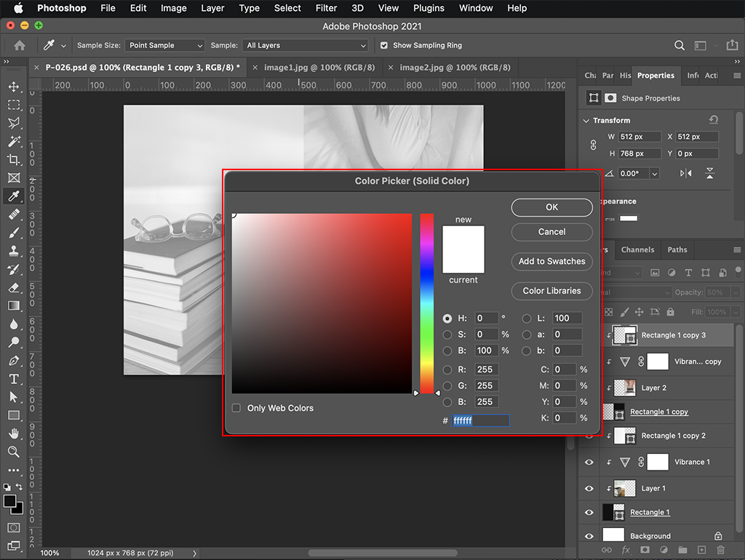Click OK in Color Picker
The image size is (745, 560).
tap(551, 207)
